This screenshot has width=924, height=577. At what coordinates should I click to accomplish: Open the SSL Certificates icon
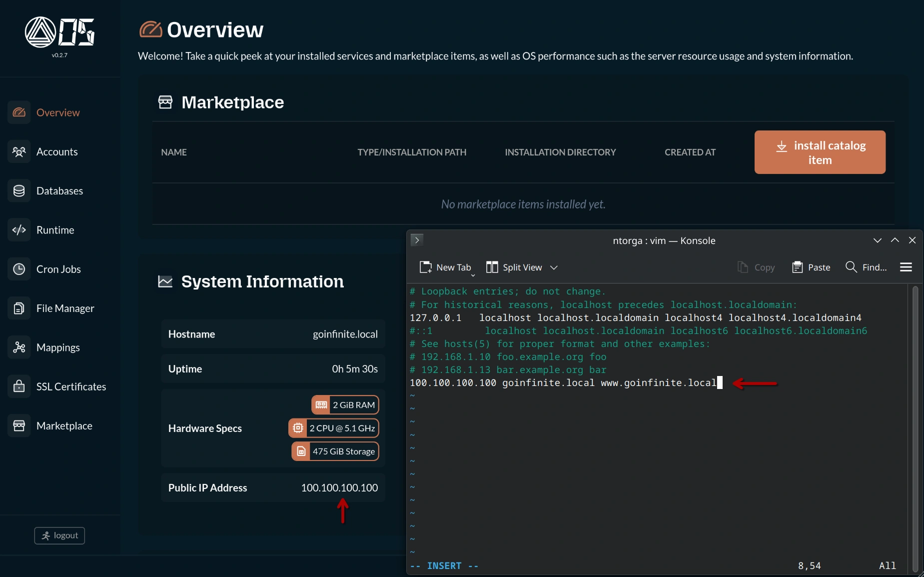click(19, 386)
